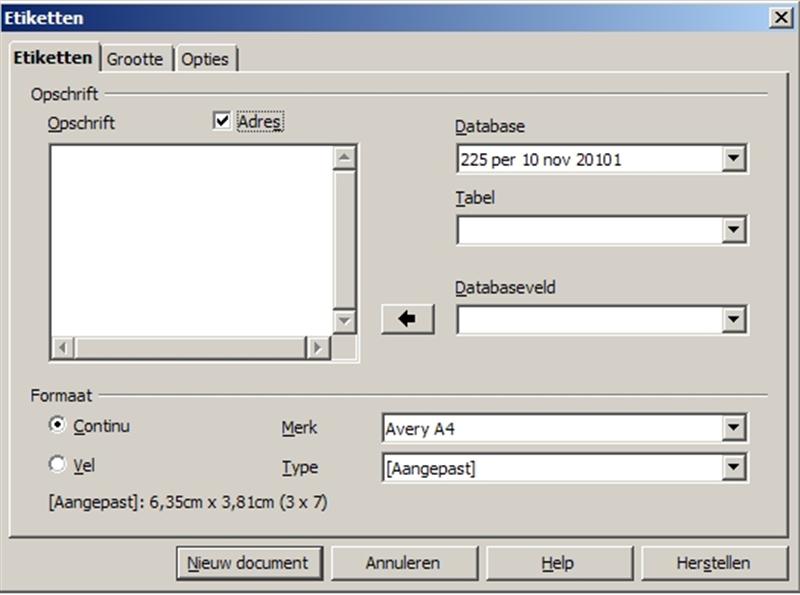
Task: Click the Opschrift scroll down arrow
Action: pos(345,321)
